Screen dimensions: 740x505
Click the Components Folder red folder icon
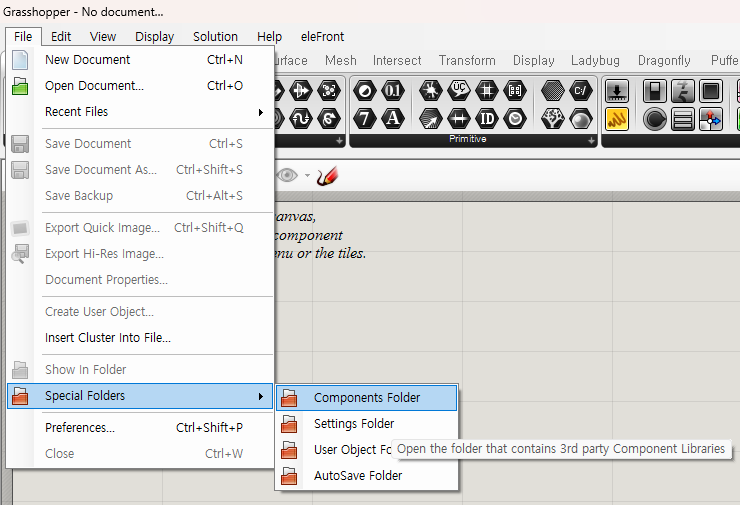click(289, 398)
